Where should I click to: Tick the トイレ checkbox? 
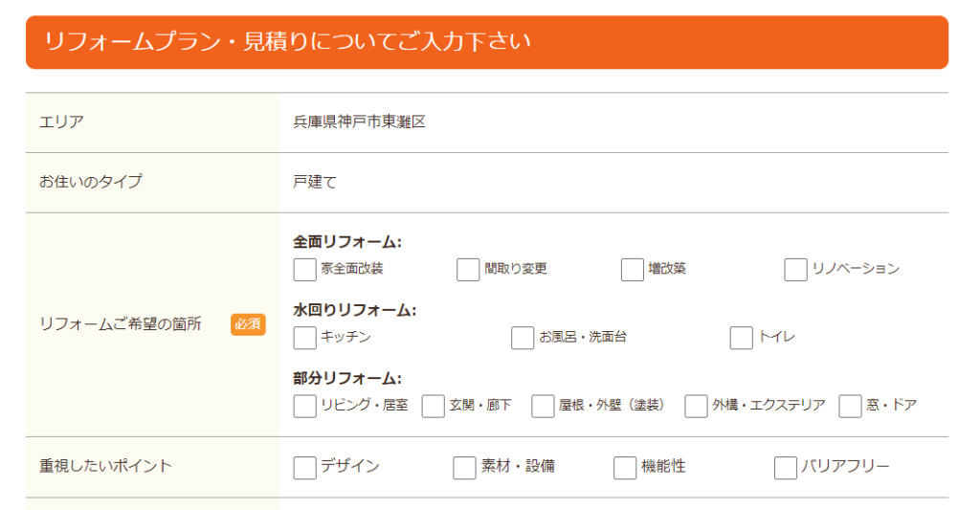pyautogui.click(x=742, y=338)
